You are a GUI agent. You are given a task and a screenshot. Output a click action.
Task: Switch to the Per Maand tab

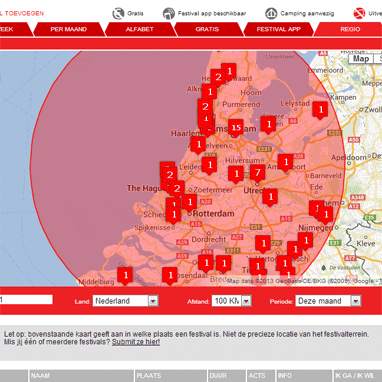point(69,29)
